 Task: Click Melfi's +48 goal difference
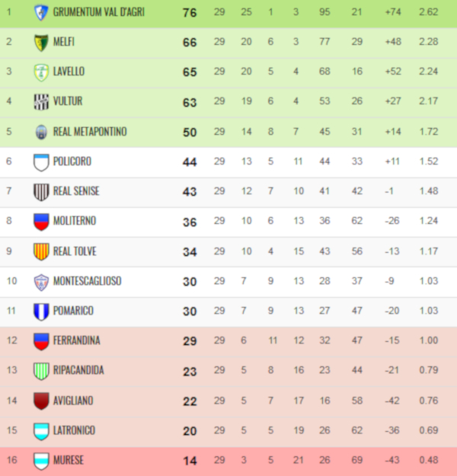pos(393,42)
